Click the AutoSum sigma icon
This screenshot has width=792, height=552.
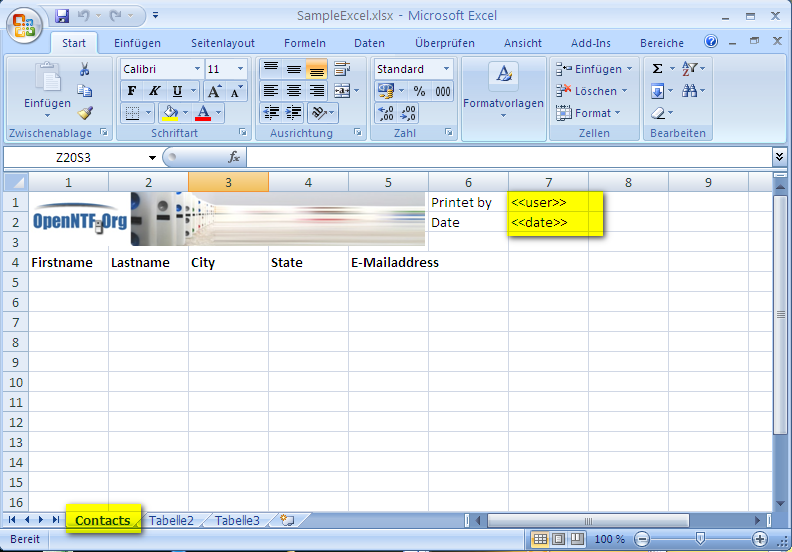657,69
